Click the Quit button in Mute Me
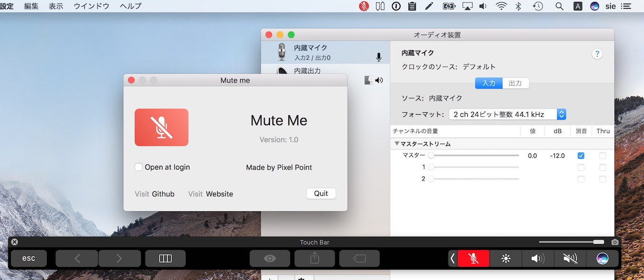The image size is (644, 280). coord(321,193)
